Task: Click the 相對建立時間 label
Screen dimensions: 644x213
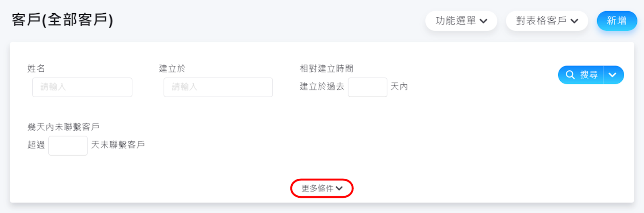Action: pyautogui.click(x=326, y=69)
